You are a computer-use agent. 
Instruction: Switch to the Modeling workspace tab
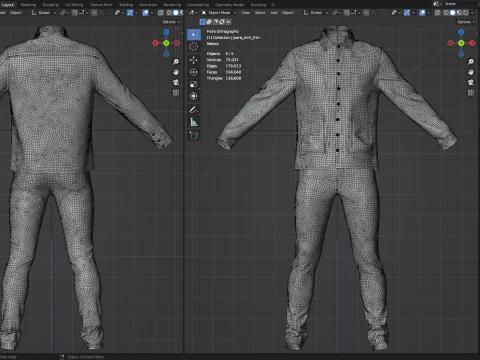[x=28, y=5]
